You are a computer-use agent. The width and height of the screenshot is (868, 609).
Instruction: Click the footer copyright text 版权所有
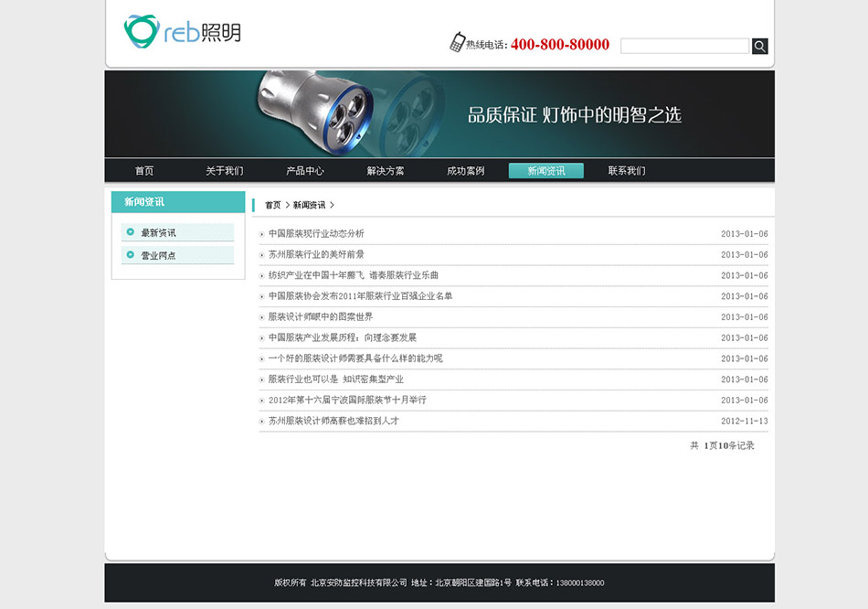(290, 583)
